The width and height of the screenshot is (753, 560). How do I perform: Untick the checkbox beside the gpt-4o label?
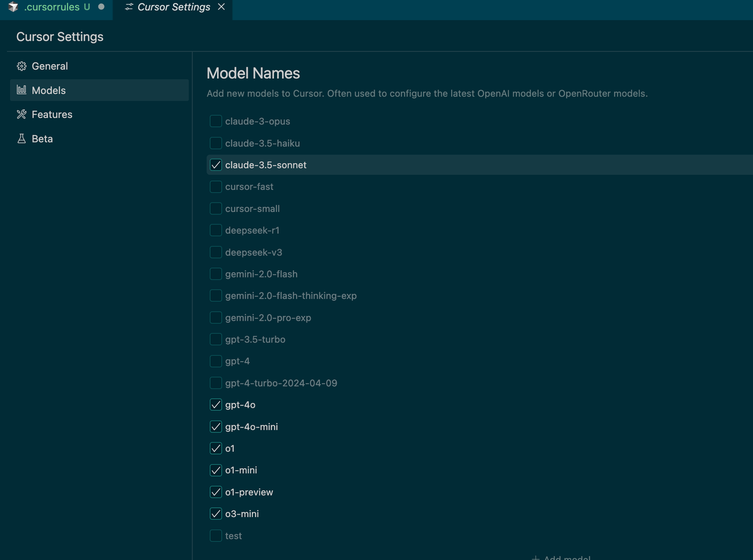coord(216,405)
